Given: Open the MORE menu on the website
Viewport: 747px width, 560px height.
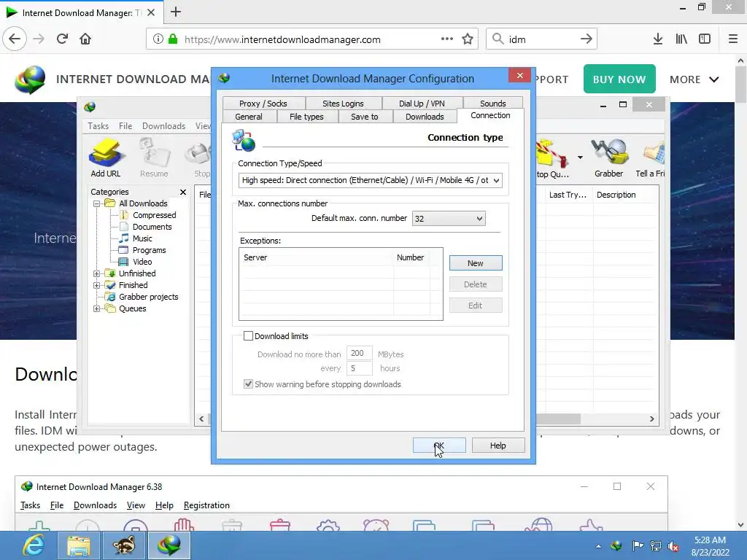Looking at the screenshot, I should click(694, 79).
